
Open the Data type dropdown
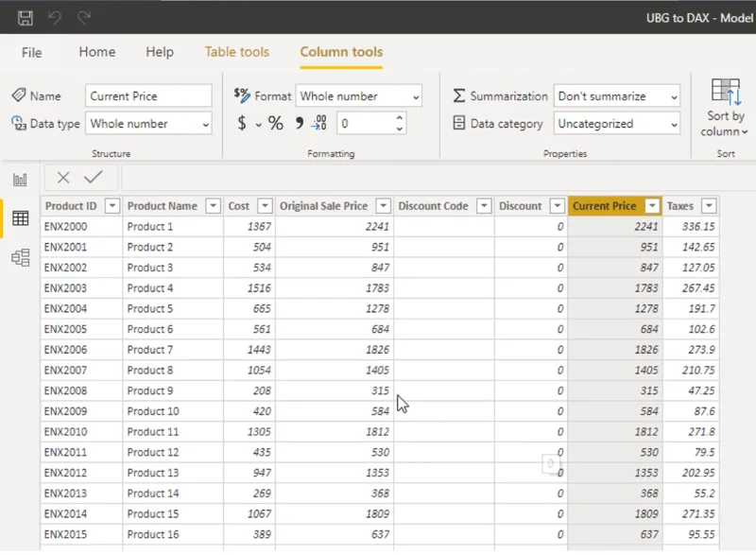148,124
